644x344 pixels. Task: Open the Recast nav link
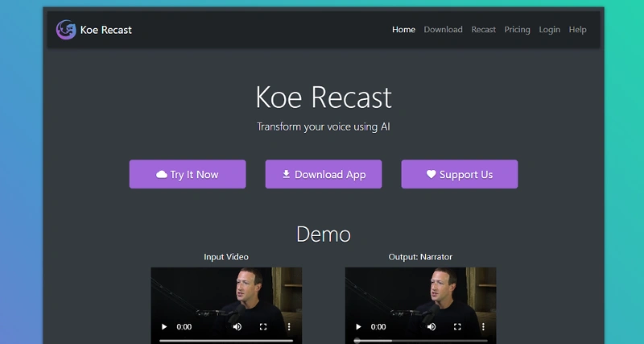[x=484, y=30]
